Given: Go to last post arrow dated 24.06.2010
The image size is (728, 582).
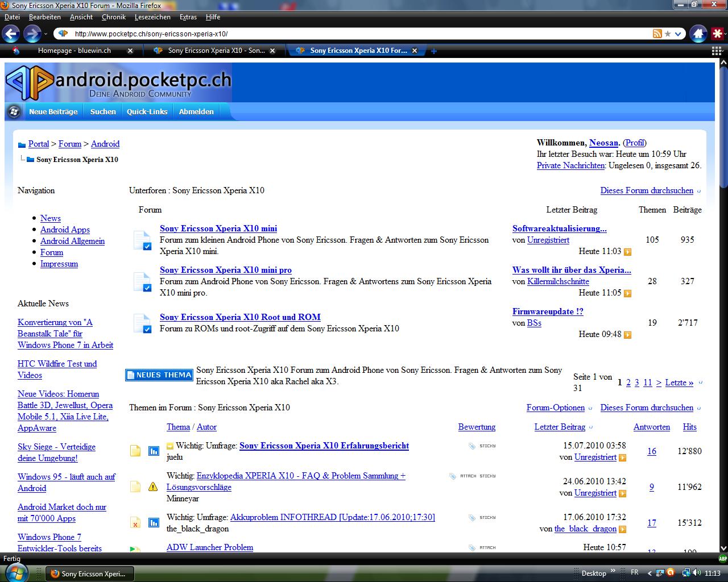Looking at the screenshot, I should pos(623,493).
